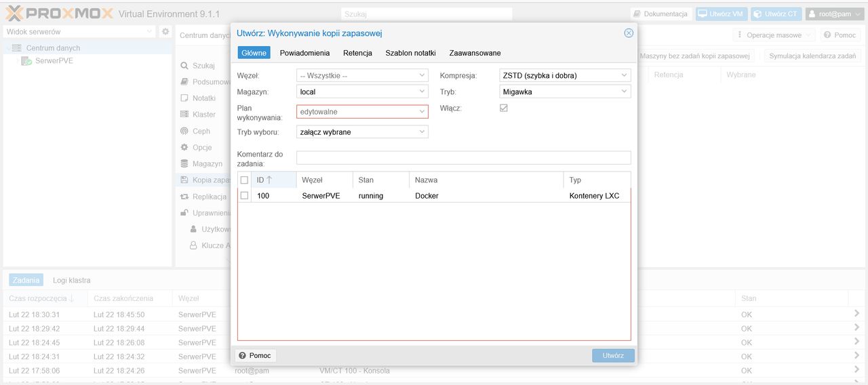Click the Utwórz CT button
Viewport: 868px width, 385px height.
click(776, 14)
